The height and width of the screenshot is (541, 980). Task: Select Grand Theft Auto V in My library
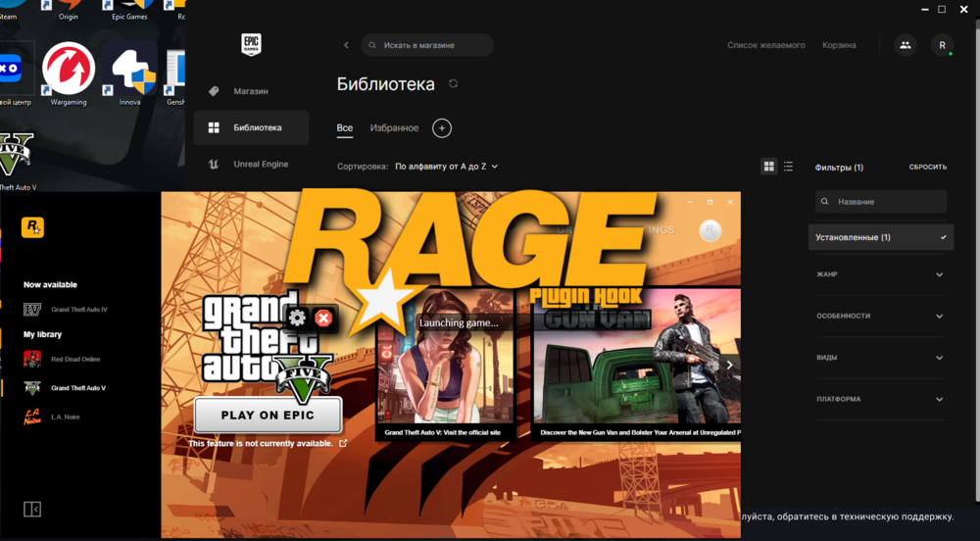coord(65,388)
